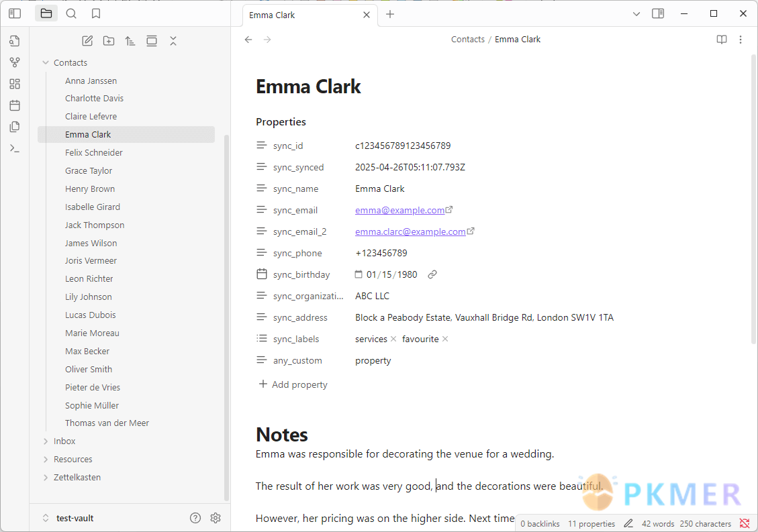This screenshot has height=532, width=758.
Task: Toggle the left sidebar panel
Action: [15, 13]
